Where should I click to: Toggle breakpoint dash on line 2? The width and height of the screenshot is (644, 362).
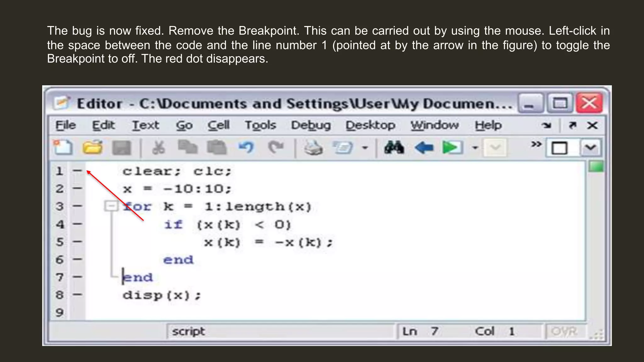pyautogui.click(x=77, y=189)
